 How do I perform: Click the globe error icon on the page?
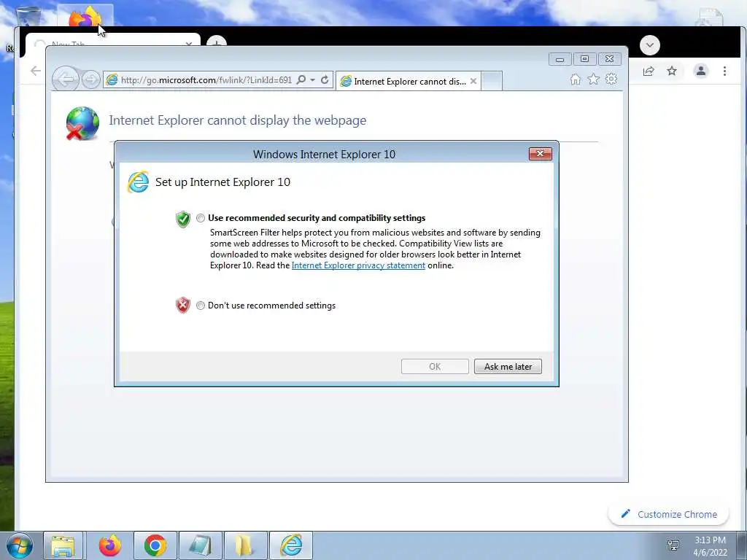click(82, 123)
